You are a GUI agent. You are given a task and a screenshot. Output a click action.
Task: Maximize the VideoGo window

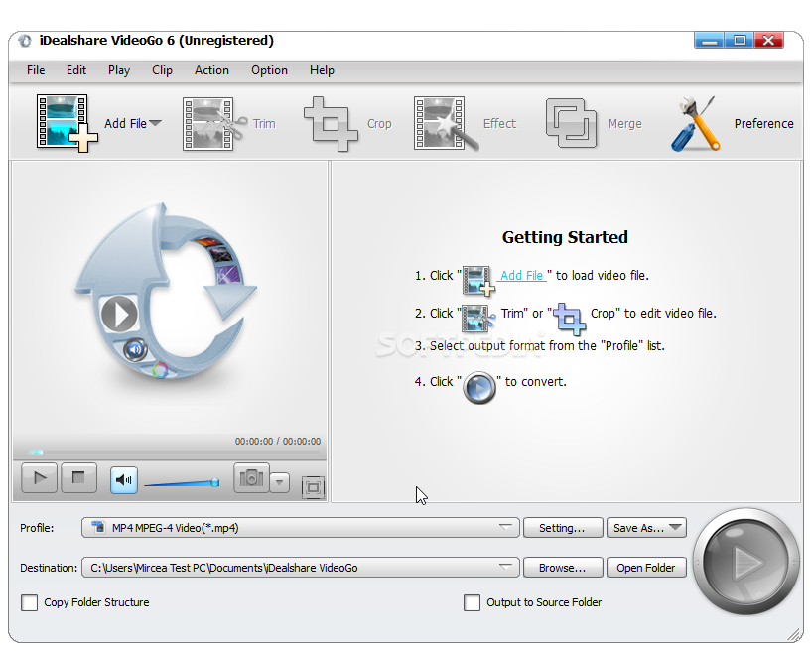pyautogui.click(x=740, y=40)
